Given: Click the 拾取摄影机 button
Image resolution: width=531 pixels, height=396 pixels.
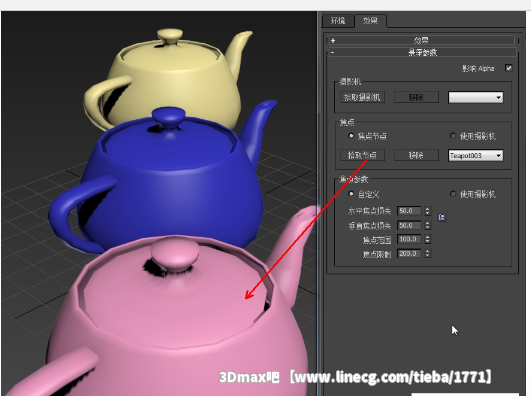Looking at the screenshot, I should coord(362,98).
